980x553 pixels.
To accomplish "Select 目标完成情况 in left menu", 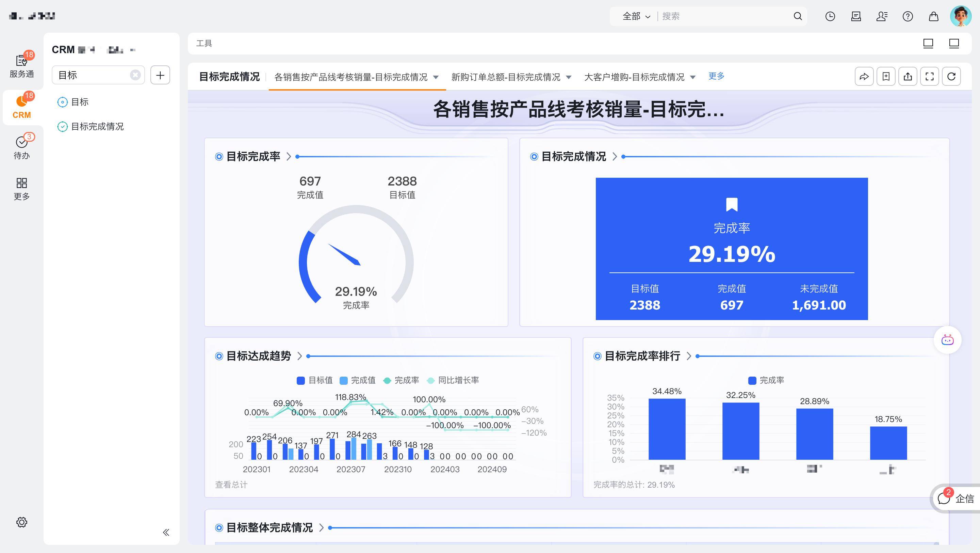I will 97,126.
